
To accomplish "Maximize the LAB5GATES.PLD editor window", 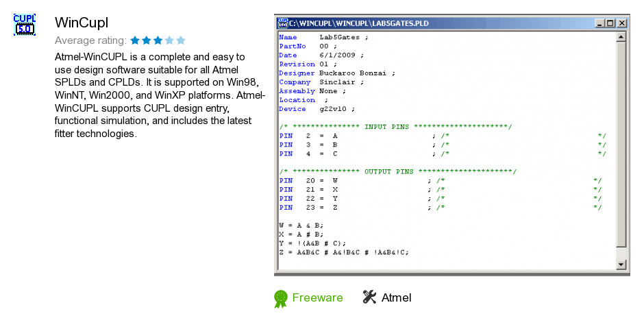I will 610,23.
